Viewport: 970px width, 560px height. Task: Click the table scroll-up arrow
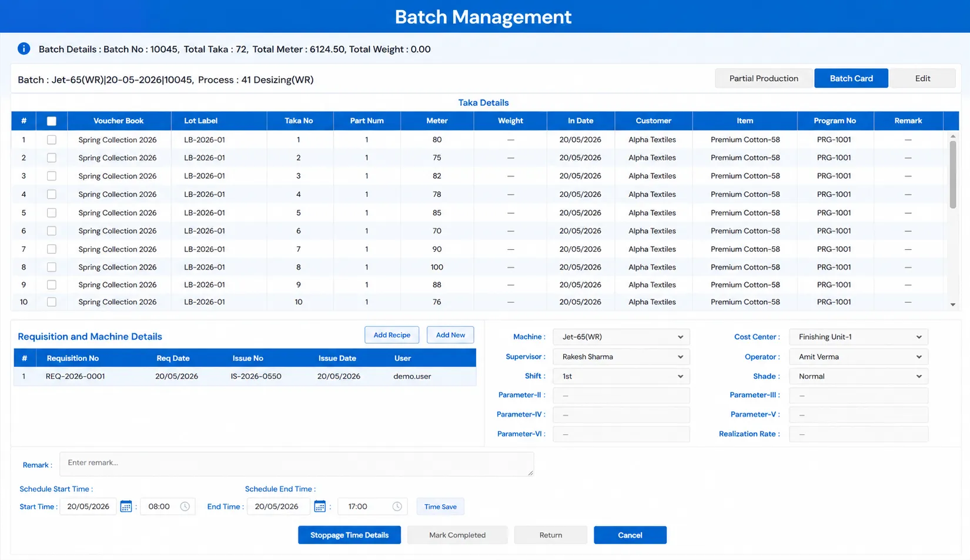pos(953,136)
